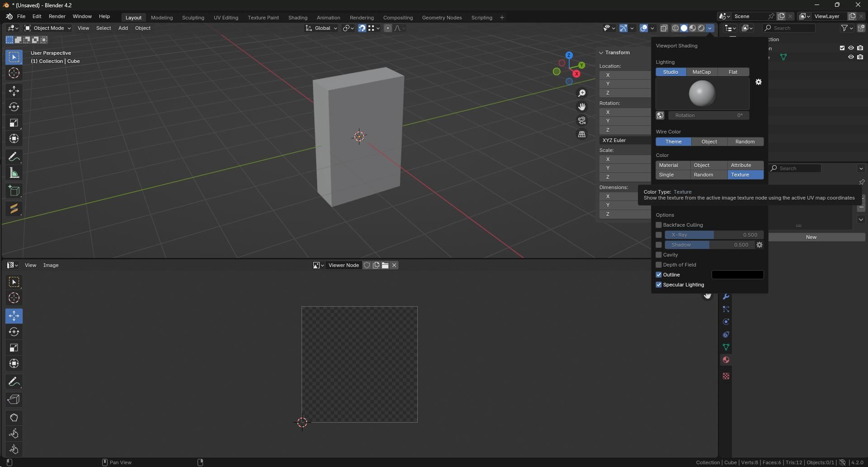Expand the Viewer Node image dropdown
Viewport: 868px width, 467px height.
[x=318, y=265]
